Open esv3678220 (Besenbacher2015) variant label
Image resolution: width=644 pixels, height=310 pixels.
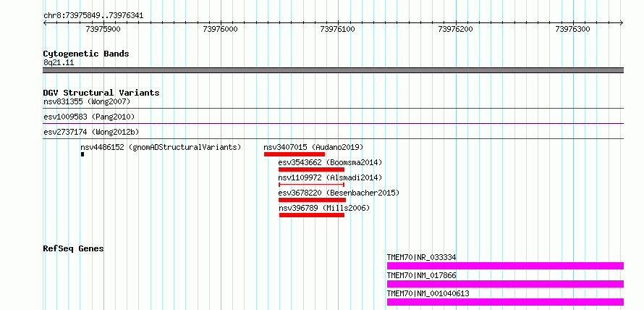pyautogui.click(x=339, y=193)
